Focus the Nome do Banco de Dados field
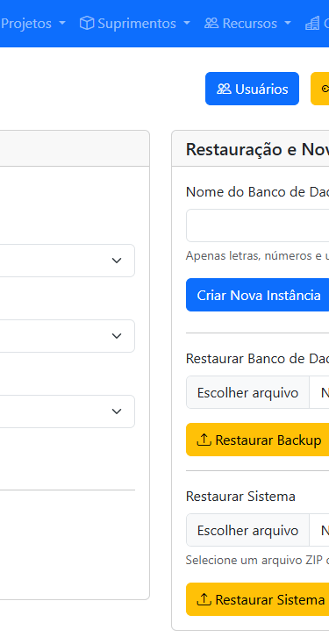The image size is (329, 644). (x=258, y=225)
